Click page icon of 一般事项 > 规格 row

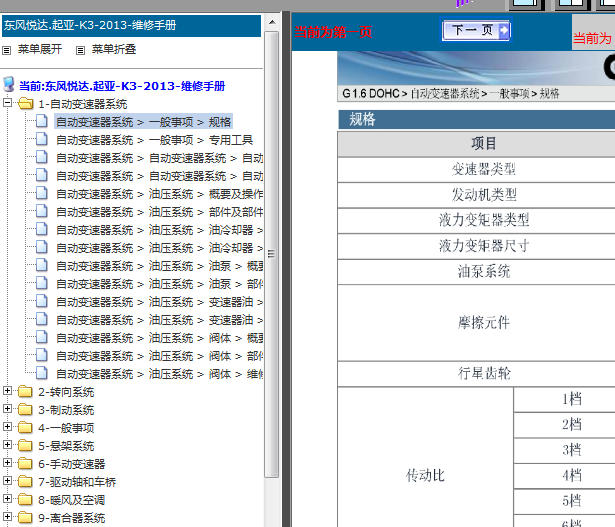pos(42,121)
